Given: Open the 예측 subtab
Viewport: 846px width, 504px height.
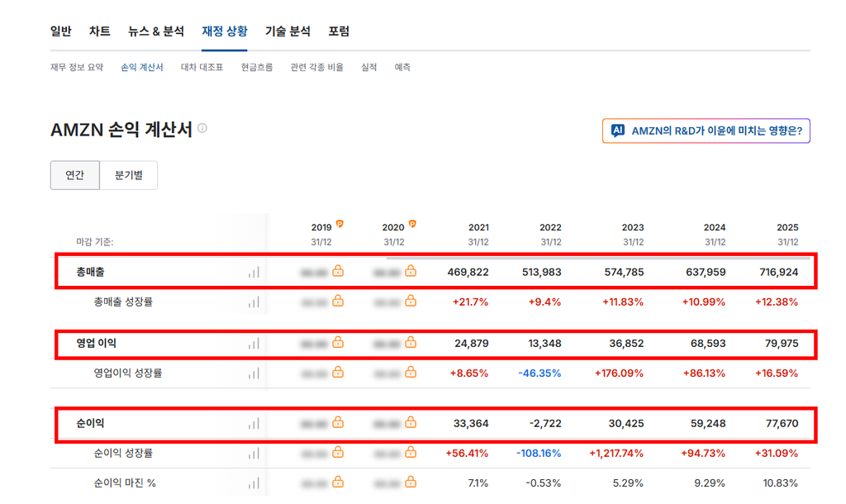Looking at the screenshot, I should pyautogui.click(x=402, y=68).
